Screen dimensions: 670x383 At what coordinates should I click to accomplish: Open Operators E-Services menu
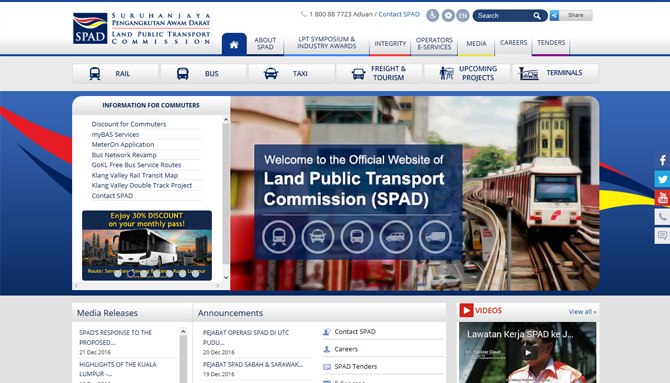point(434,44)
